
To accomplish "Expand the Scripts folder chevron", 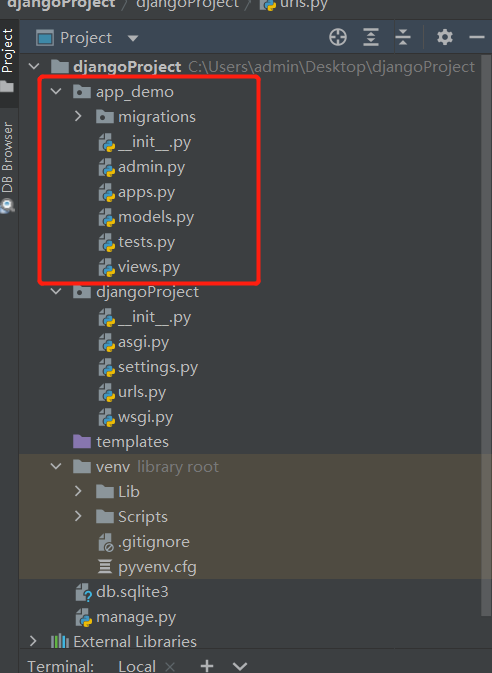I will tap(78, 516).
